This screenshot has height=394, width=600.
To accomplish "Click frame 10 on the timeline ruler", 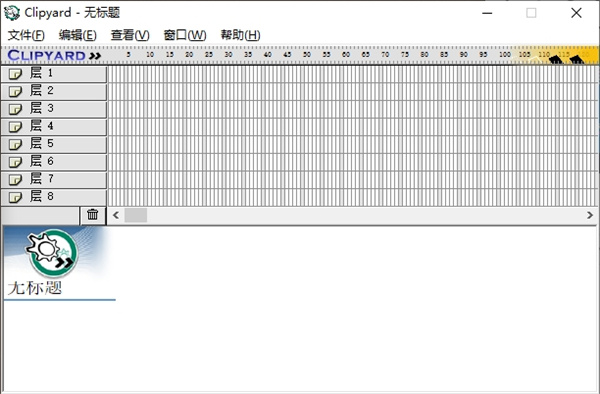I will coord(150,54).
